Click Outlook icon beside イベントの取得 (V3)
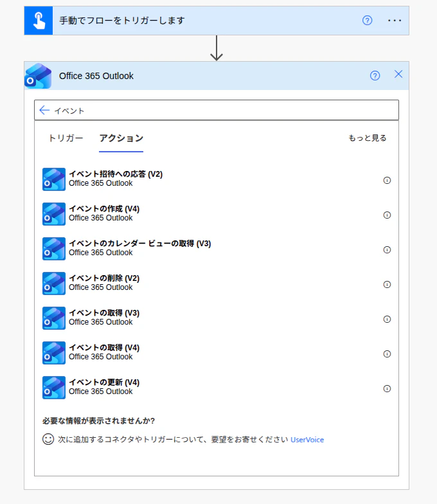The image size is (437, 504). 54,318
